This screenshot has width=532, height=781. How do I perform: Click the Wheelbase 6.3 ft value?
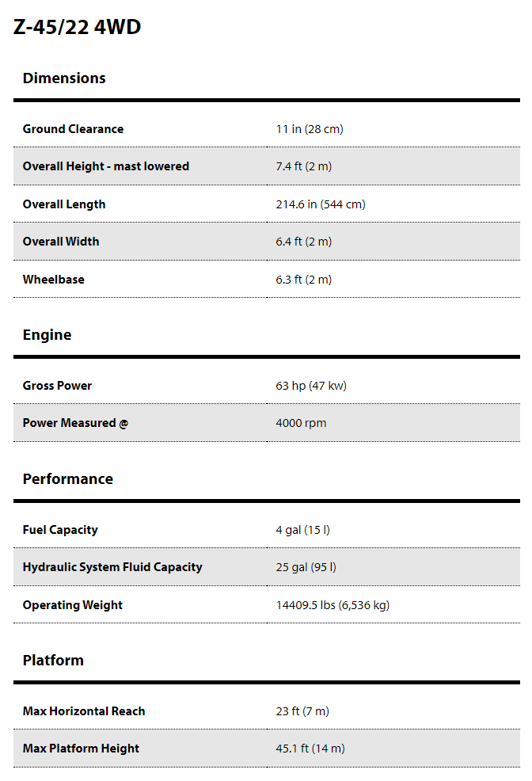303,280
